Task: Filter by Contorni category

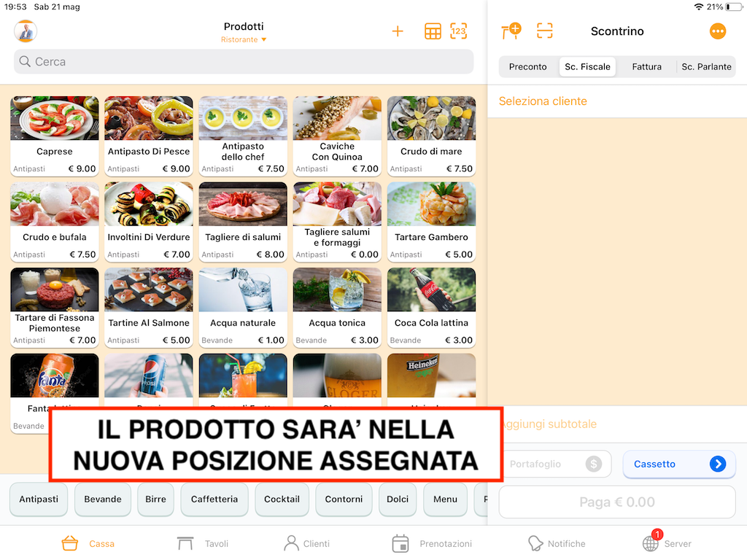Action: pos(344,499)
